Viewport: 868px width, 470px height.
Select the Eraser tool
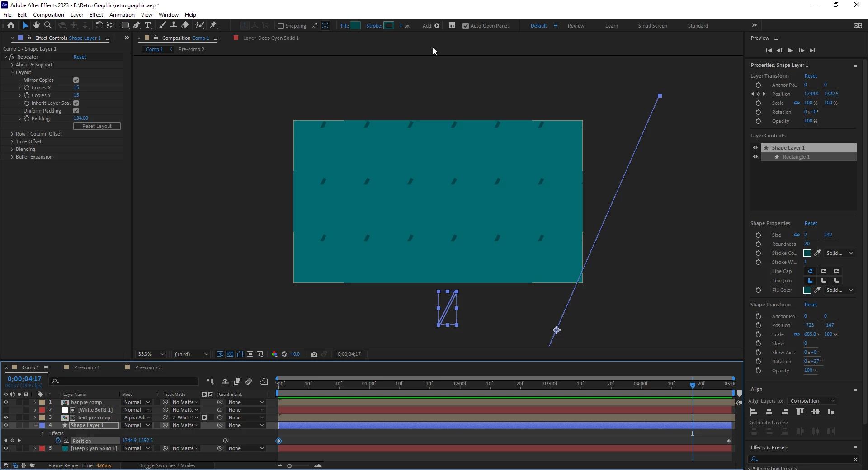pos(185,25)
